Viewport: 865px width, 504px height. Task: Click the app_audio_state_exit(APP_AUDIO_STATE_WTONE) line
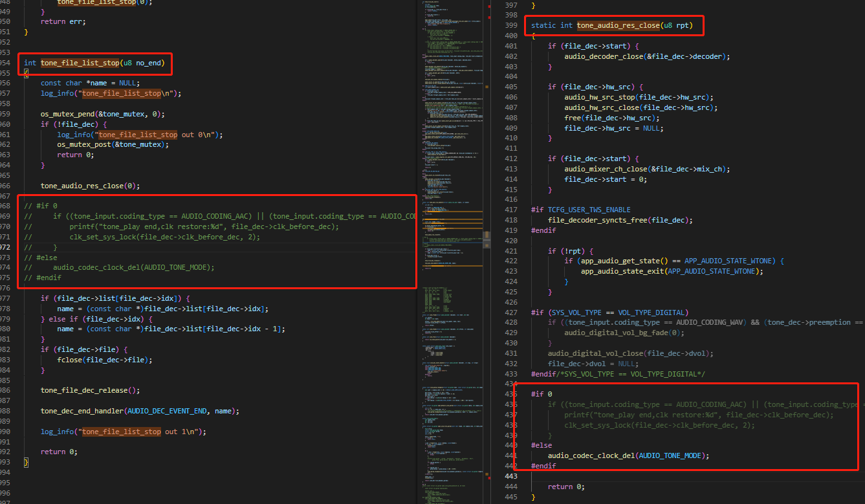(x=672, y=271)
